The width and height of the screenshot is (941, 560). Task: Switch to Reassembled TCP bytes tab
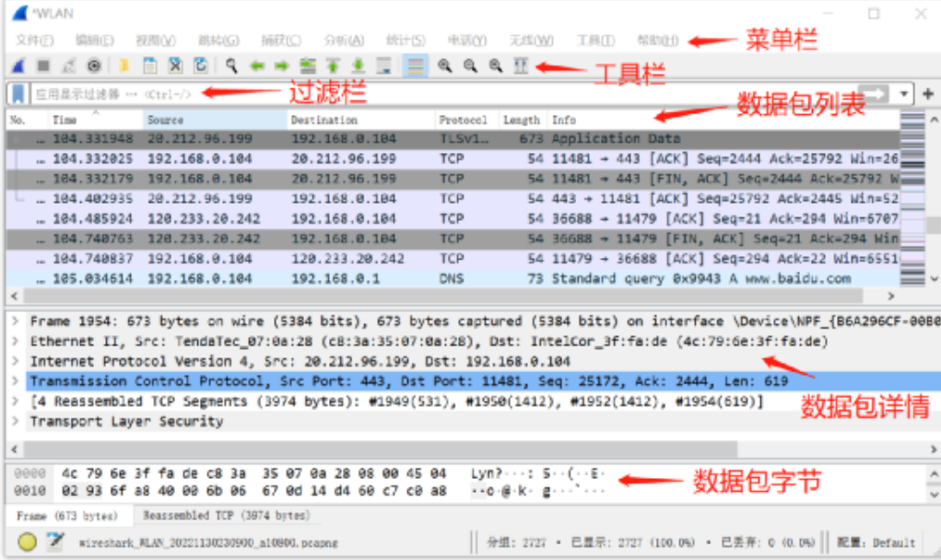pyautogui.click(x=227, y=516)
